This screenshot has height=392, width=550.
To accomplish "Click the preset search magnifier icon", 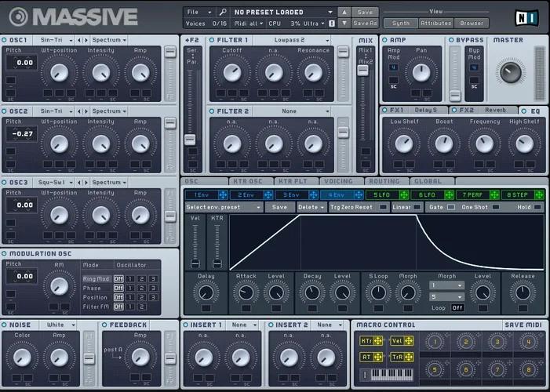I will tap(223, 12).
